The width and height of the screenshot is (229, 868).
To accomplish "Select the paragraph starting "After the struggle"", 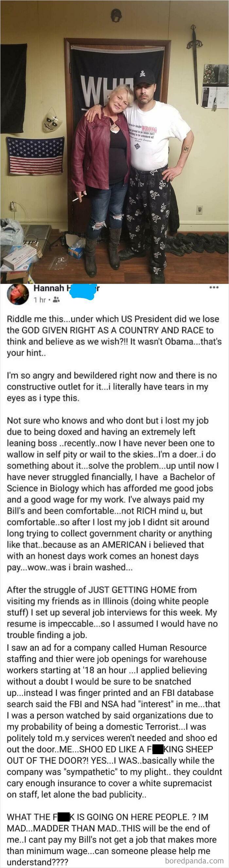I will [x=112, y=612].
